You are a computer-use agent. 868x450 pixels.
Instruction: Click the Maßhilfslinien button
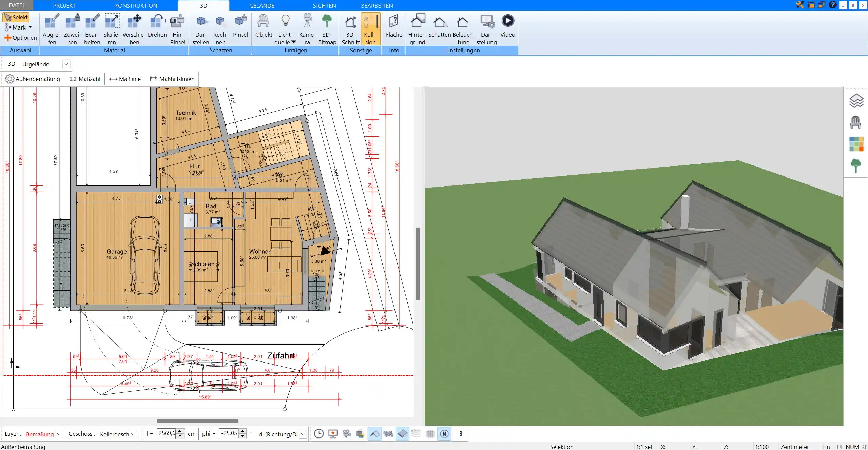click(x=172, y=79)
